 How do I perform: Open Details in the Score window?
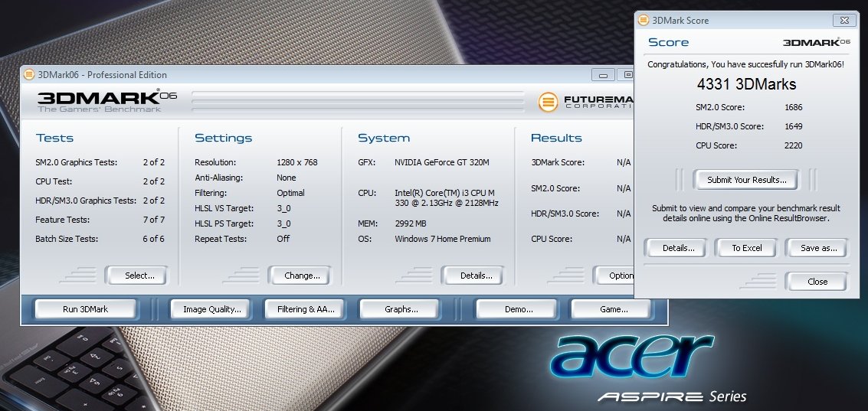coord(678,248)
